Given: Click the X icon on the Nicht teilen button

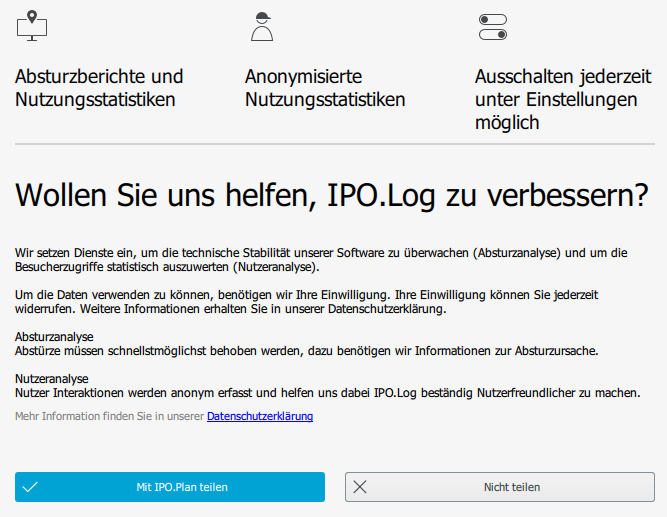Looking at the screenshot, I should pyautogui.click(x=360, y=487).
